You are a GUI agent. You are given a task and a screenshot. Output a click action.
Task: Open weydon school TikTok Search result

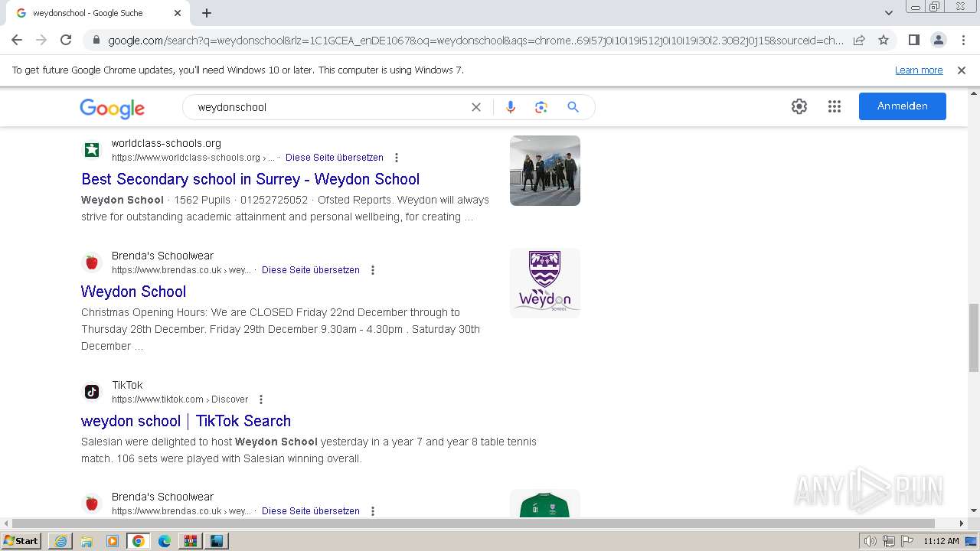pyautogui.click(x=186, y=421)
